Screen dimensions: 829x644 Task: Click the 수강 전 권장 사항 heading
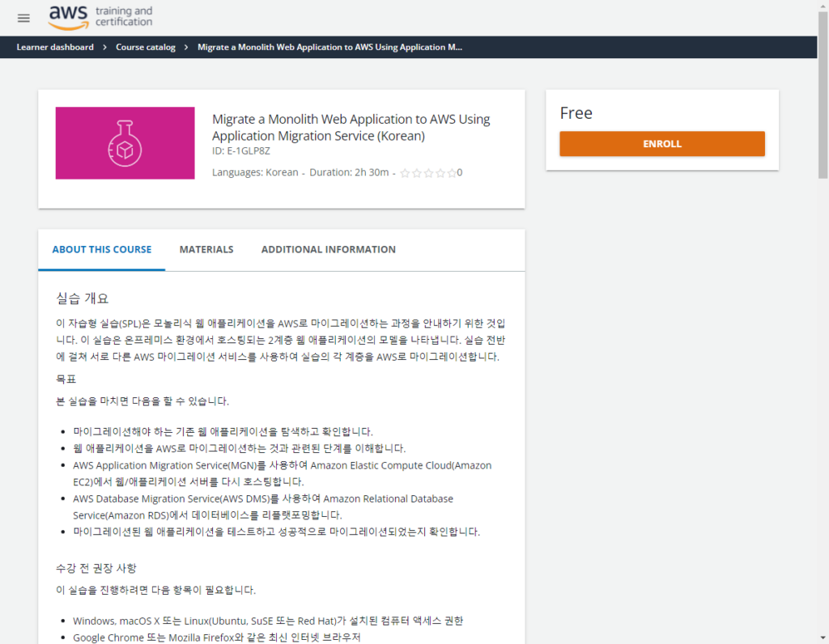click(x=96, y=569)
